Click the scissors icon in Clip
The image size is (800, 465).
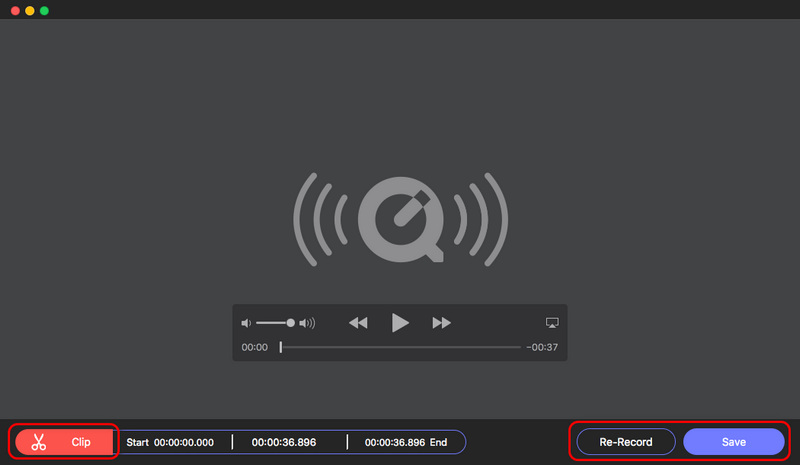click(39, 442)
